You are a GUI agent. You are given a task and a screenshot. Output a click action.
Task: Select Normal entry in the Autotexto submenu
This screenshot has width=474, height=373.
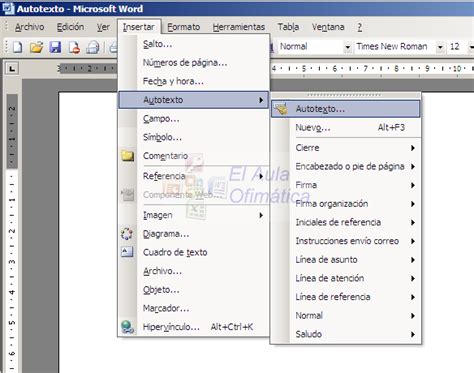pos(346,316)
